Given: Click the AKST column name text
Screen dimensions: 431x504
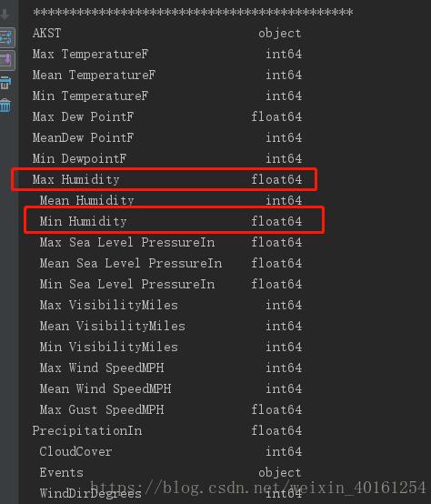Looking at the screenshot, I should (46, 33).
